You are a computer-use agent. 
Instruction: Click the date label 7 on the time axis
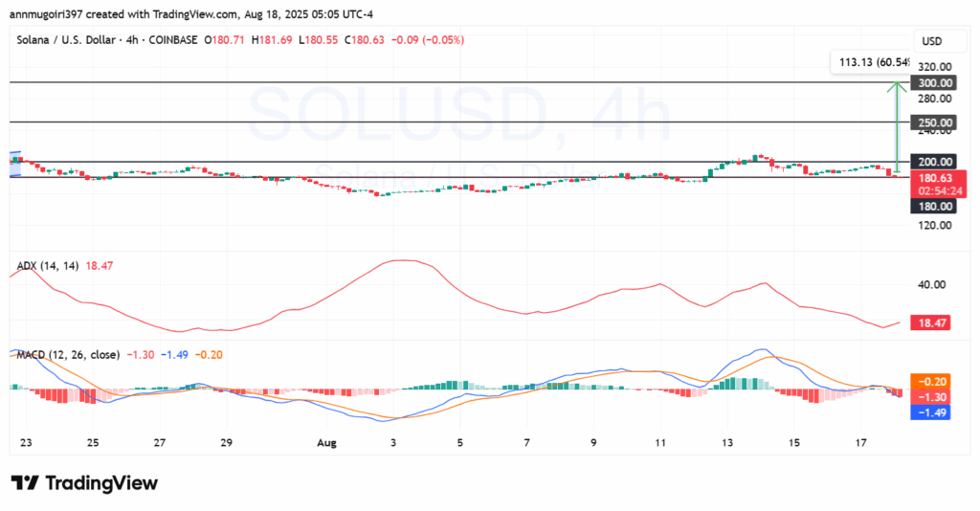[527, 442]
